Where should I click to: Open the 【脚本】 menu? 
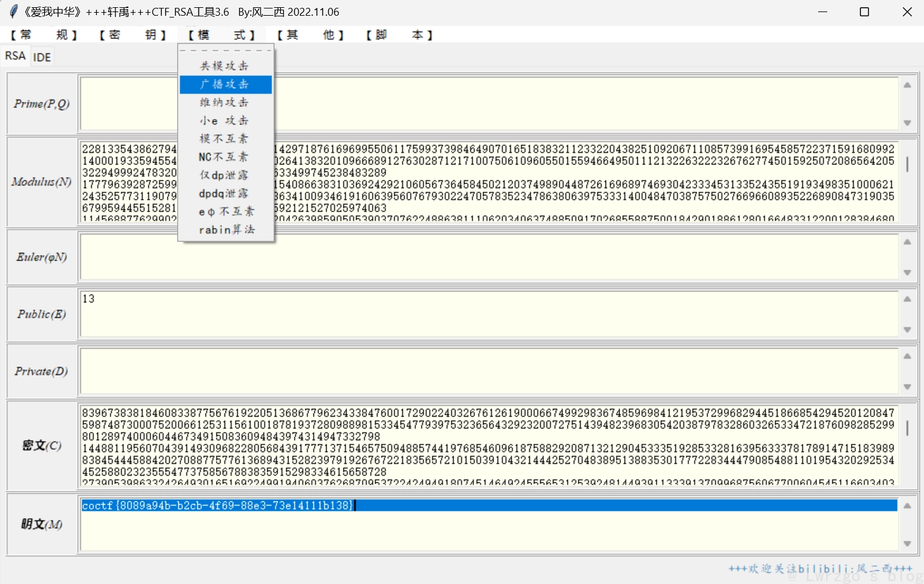tap(399, 35)
